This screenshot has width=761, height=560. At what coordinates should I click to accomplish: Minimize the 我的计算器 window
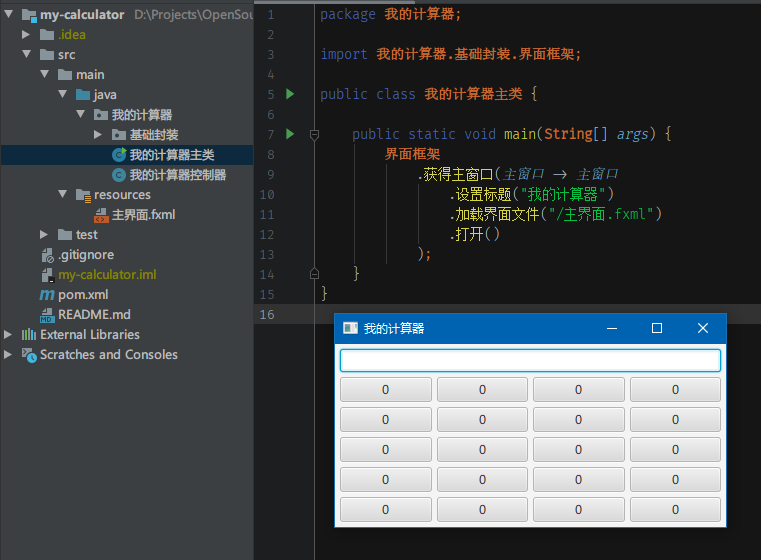point(612,328)
